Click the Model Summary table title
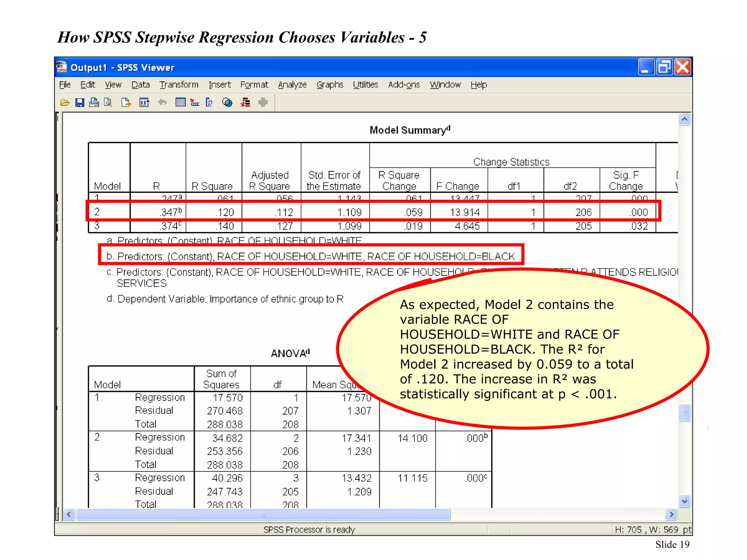 410,130
